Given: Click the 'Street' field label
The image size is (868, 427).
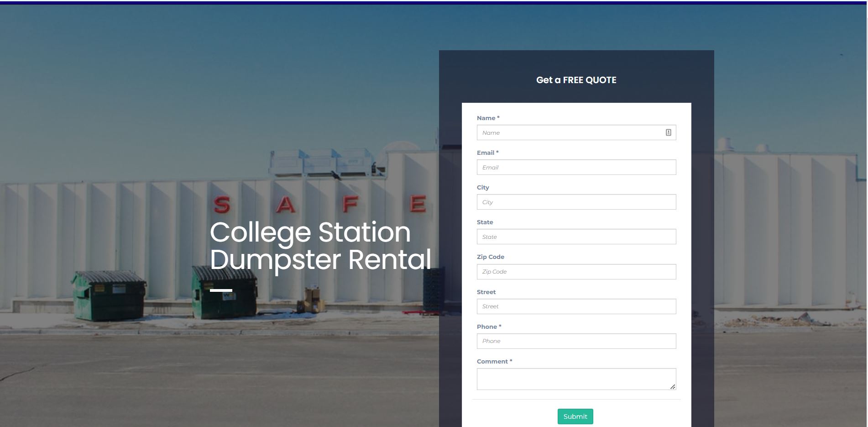Looking at the screenshot, I should pos(486,292).
